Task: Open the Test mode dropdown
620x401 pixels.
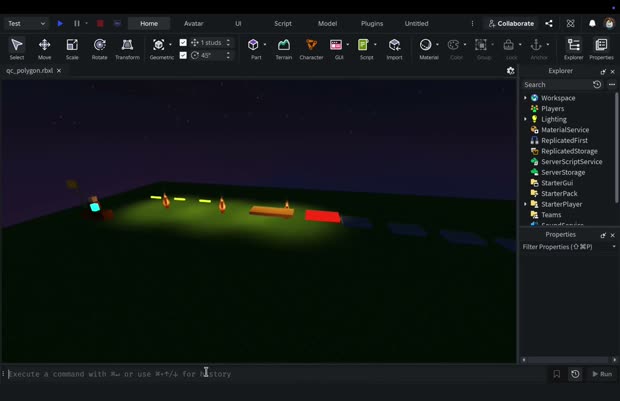Action: coord(26,23)
